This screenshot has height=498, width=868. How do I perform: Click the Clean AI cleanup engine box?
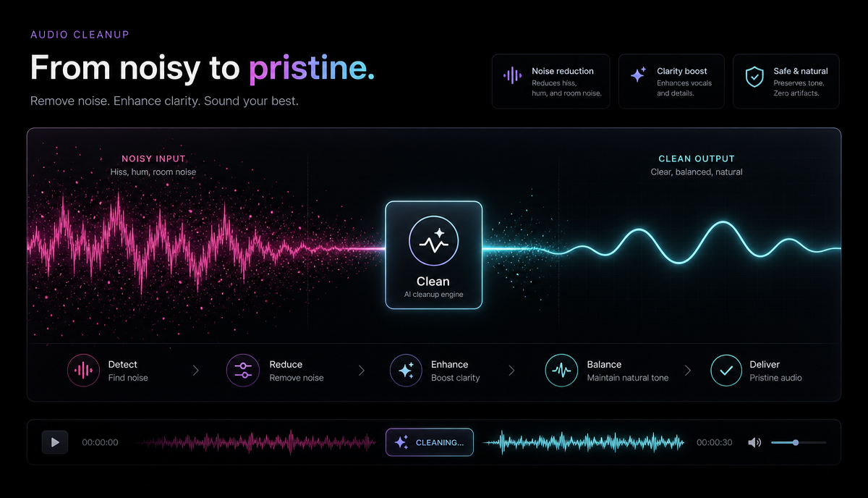pyautogui.click(x=433, y=255)
